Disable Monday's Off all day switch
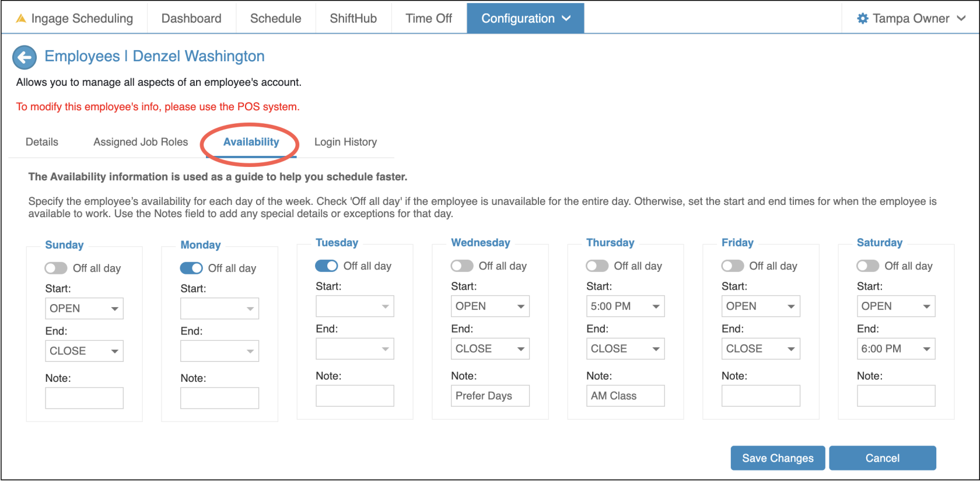980x481 pixels. 191,268
